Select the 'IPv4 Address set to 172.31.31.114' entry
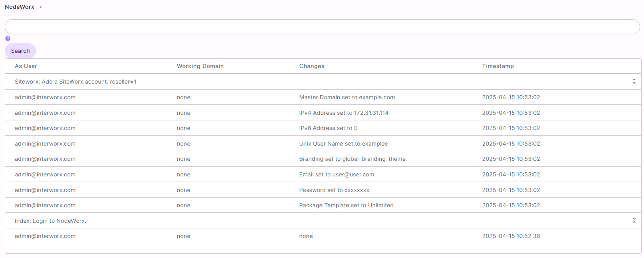The height and width of the screenshot is (258, 644). (343, 113)
